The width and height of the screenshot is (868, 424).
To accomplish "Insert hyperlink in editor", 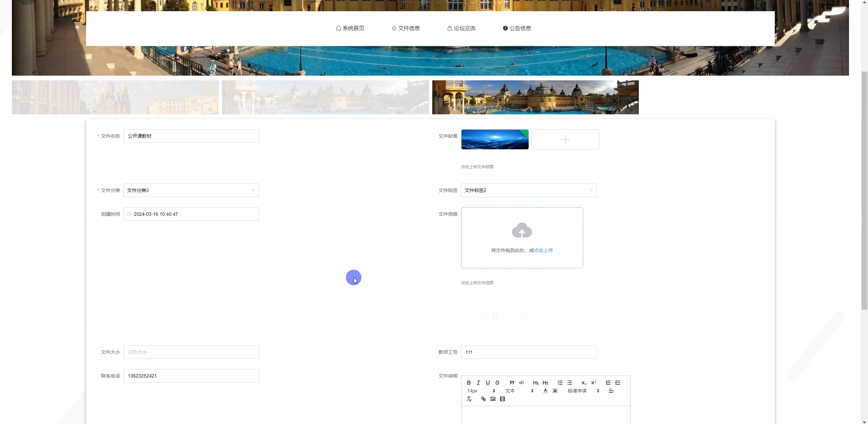I will coord(483,399).
